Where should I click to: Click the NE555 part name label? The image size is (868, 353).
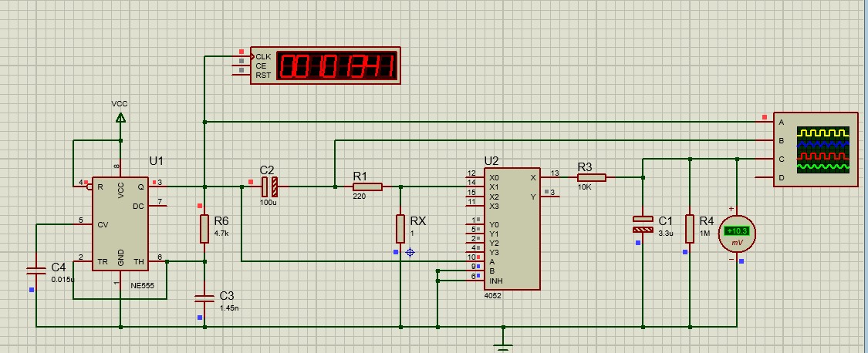(142, 286)
